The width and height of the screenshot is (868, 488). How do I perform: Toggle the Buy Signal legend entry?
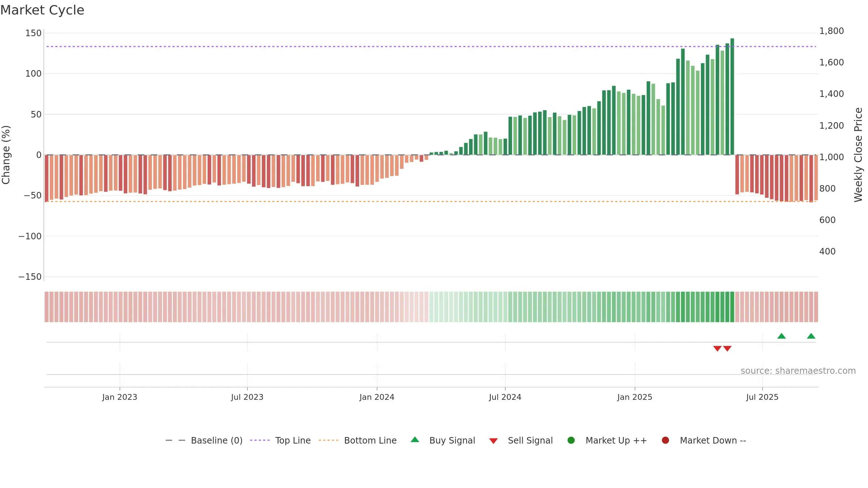click(443, 440)
